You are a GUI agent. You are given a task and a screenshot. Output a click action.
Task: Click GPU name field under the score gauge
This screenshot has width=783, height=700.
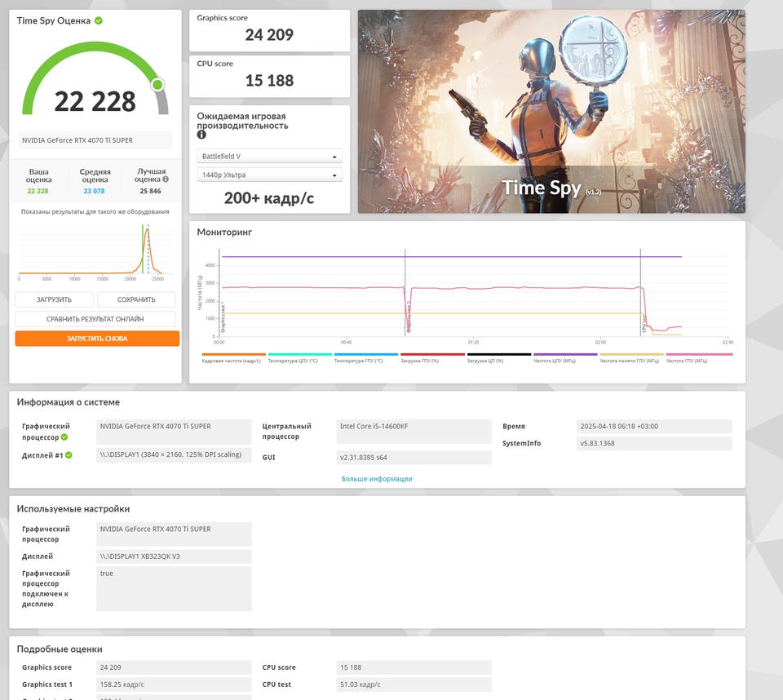(95, 140)
